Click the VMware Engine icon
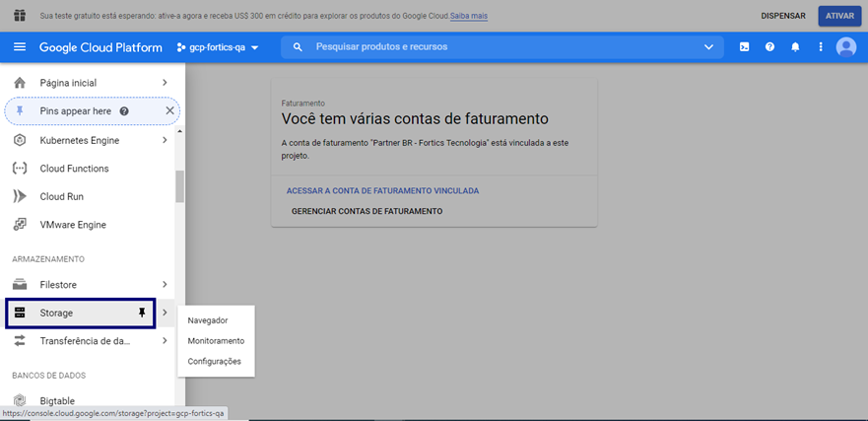868x421 pixels. 20,225
